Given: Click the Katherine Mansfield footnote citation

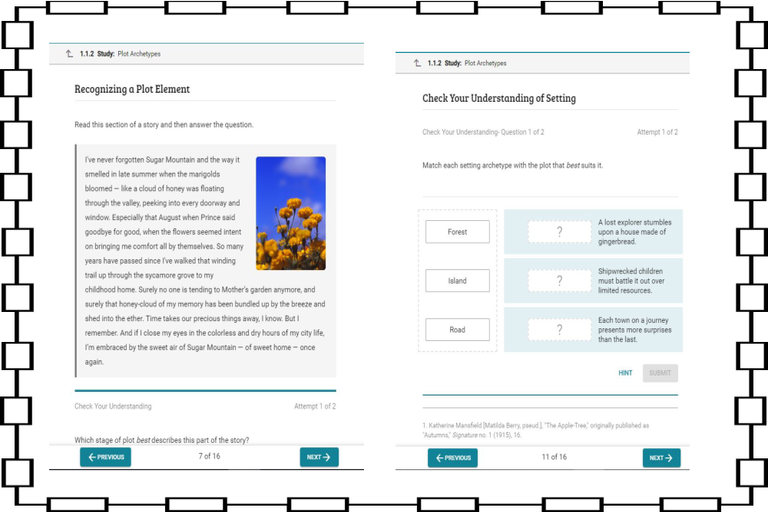Looking at the screenshot, I should 535,430.
